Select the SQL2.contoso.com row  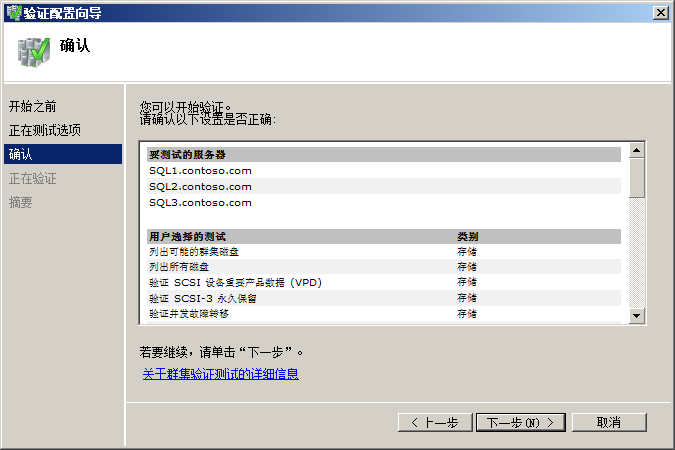pos(384,186)
